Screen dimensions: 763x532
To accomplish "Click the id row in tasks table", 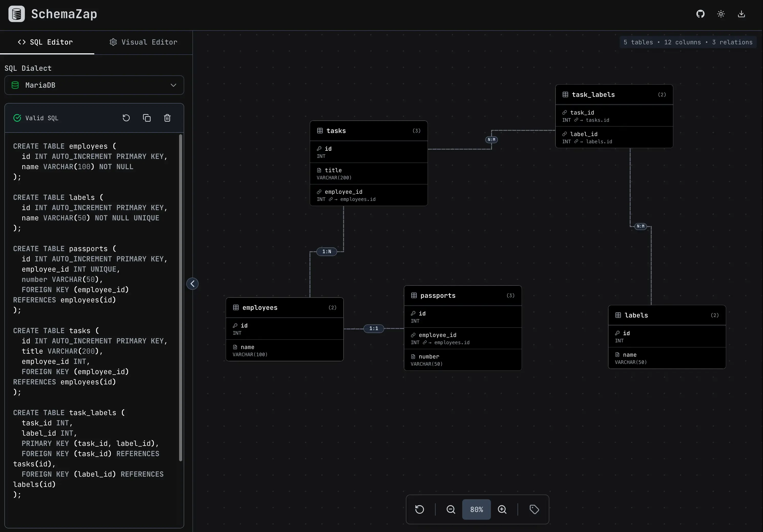I will [368, 152].
